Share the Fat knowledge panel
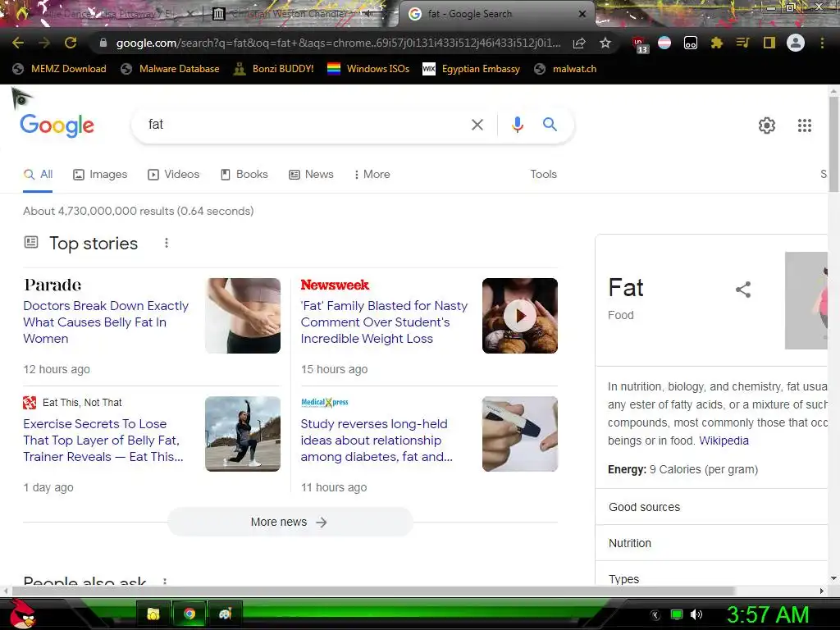 pyautogui.click(x=743, y=290)
